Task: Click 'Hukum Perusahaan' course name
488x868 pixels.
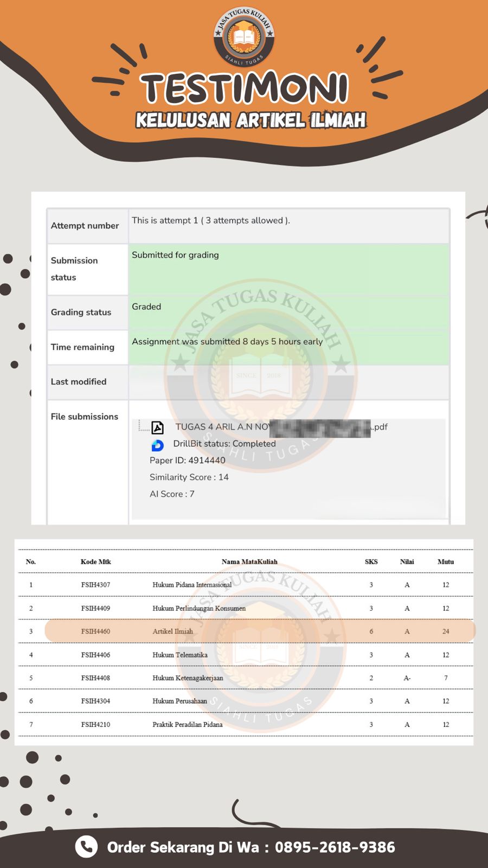Action: click(x=180, y=701)
